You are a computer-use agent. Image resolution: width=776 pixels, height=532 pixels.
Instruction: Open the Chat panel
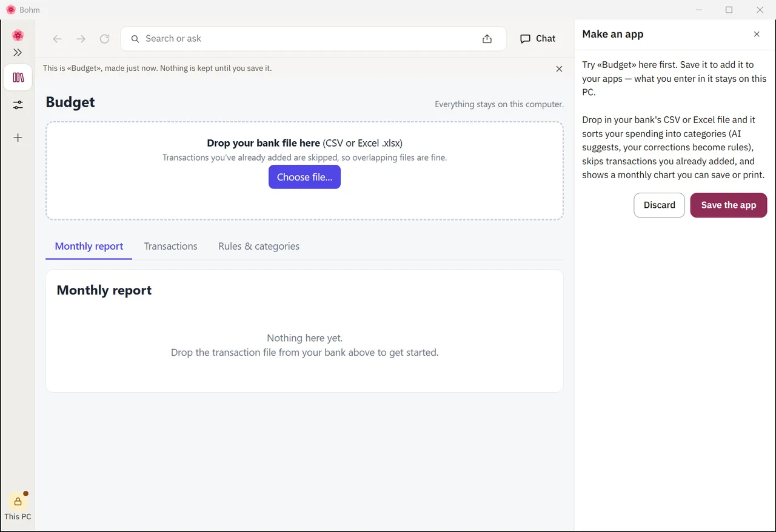(x=538, y=39)
